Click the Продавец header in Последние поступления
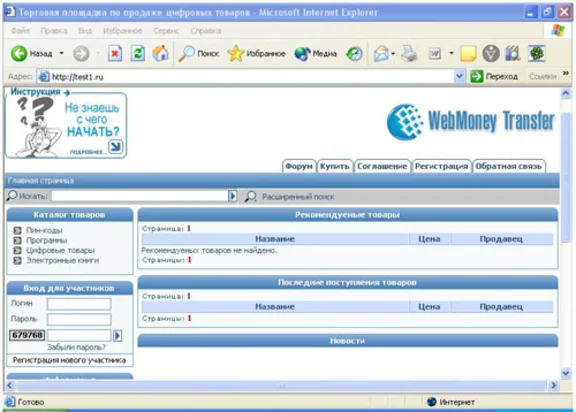 click(501, 307)
